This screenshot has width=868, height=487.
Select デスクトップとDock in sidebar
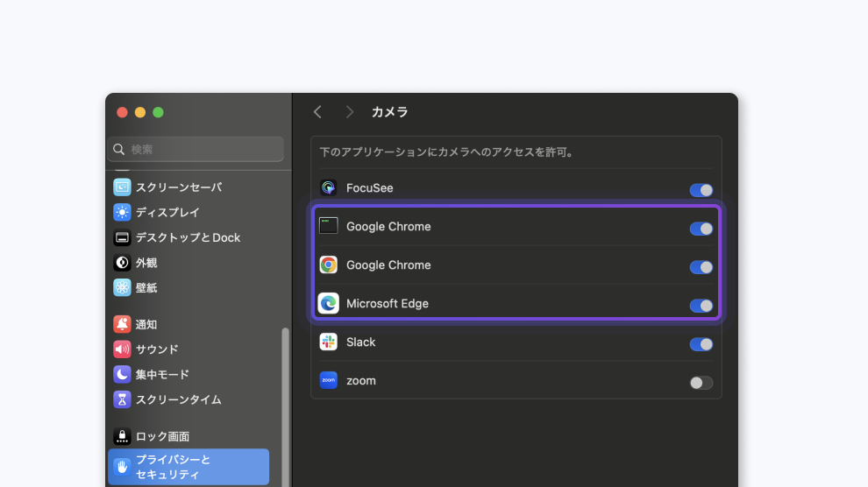[188, 237]
